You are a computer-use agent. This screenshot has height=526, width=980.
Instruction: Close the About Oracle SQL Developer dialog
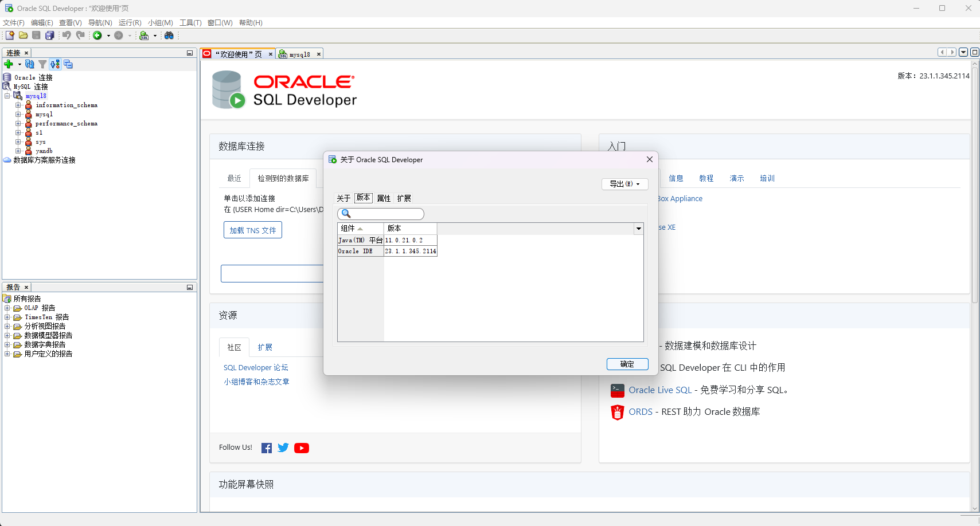point(650,159)
